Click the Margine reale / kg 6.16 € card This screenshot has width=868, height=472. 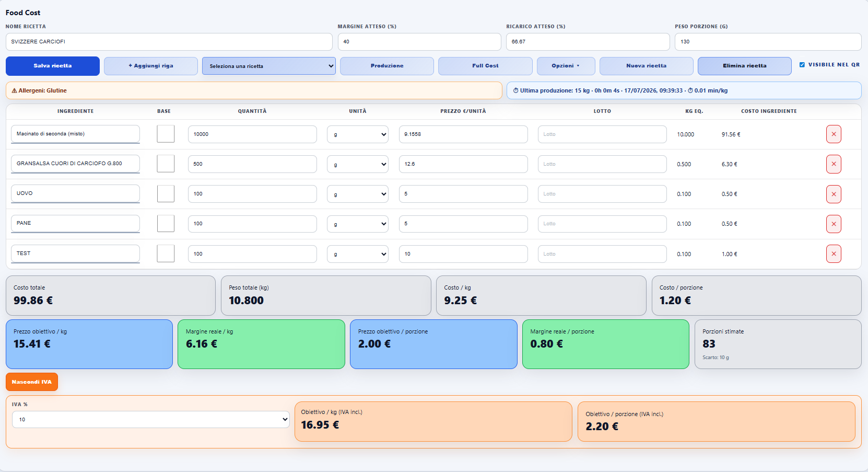261,344
